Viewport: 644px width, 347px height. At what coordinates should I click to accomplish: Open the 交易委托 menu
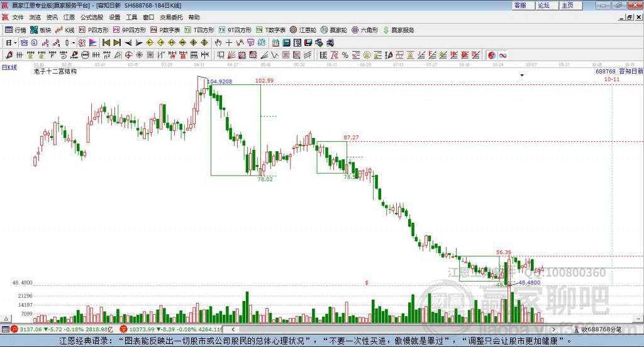(171, 17)
